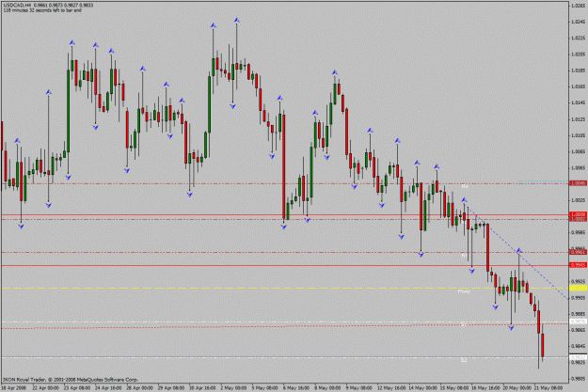
Task: Click the 16 May 16:00 time label
Action: pos(485,388)
